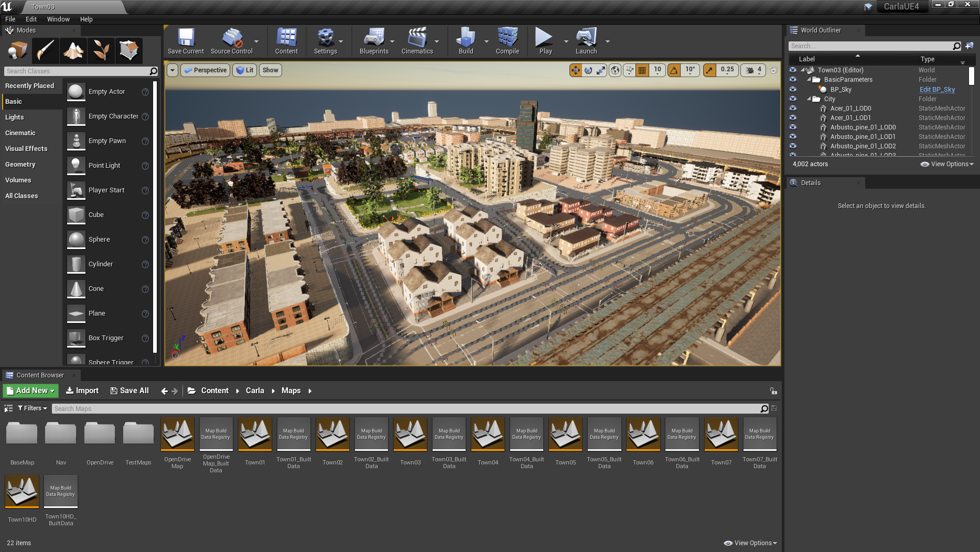The image size is (980, 552).
Task: Open the Edit menu
Action: tap(31, 19)
